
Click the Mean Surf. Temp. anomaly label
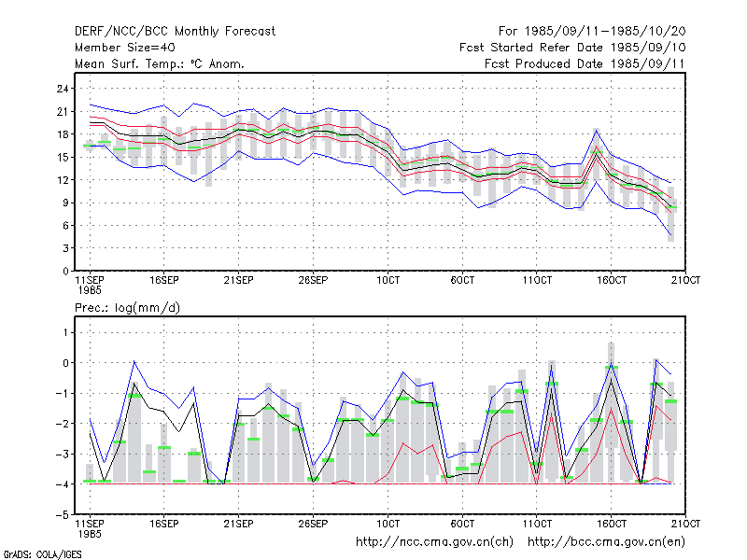pos(159,63)
